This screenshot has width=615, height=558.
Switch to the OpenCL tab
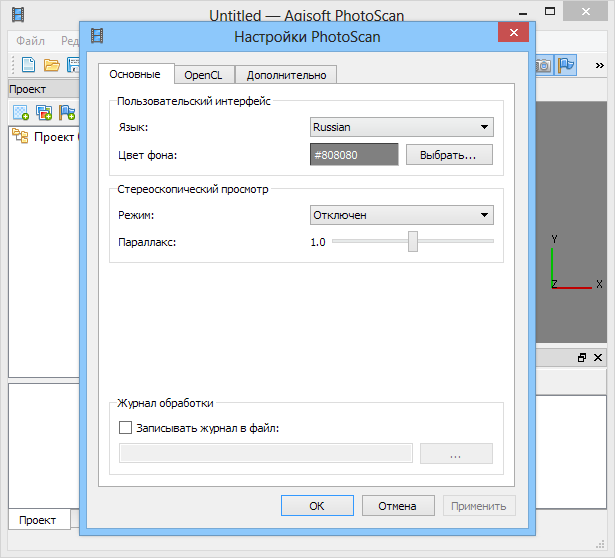(x=203, y=75)
